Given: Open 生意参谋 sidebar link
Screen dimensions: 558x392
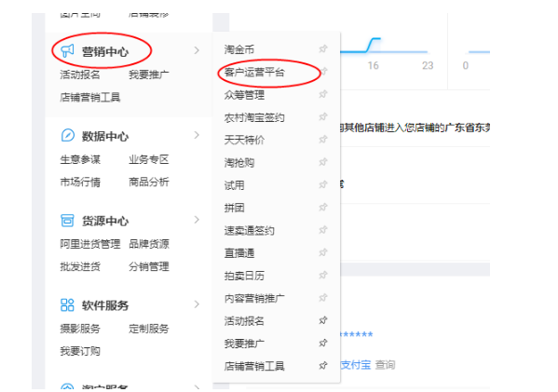Looking at the screenshot, I should (x=80, y=159).
